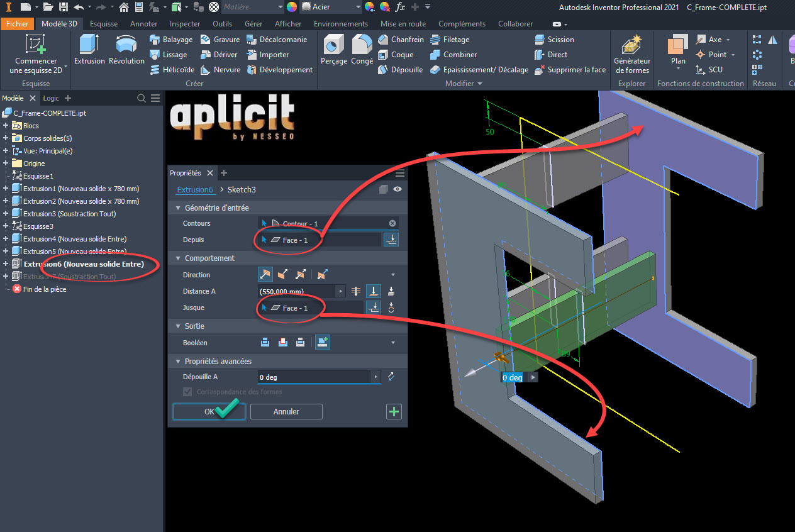Viewport: 795px width, 532px height.
Task: Collapse the Géométrie d'entrée section
Action: click(x=177, y=208)
